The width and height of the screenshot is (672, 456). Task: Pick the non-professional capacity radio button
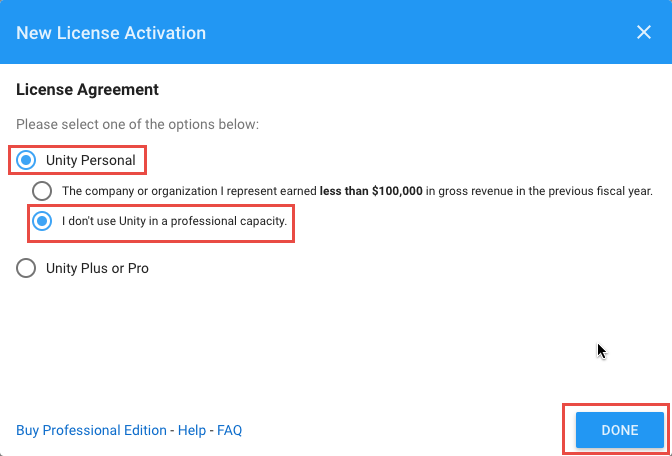pyautogui.click(x=42, y=221)
